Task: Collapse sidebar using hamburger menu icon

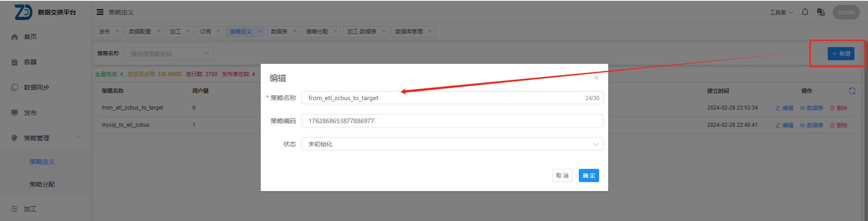Action: point(100,12)
